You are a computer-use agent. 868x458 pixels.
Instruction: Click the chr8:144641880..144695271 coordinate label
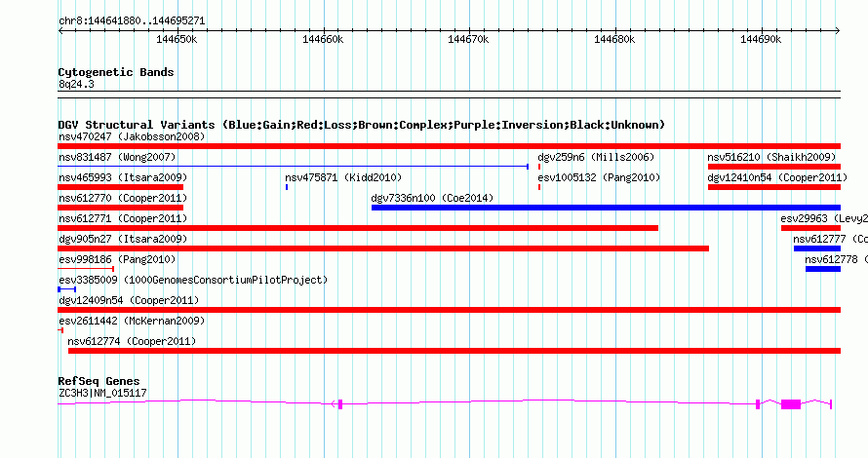pos(132,21)
